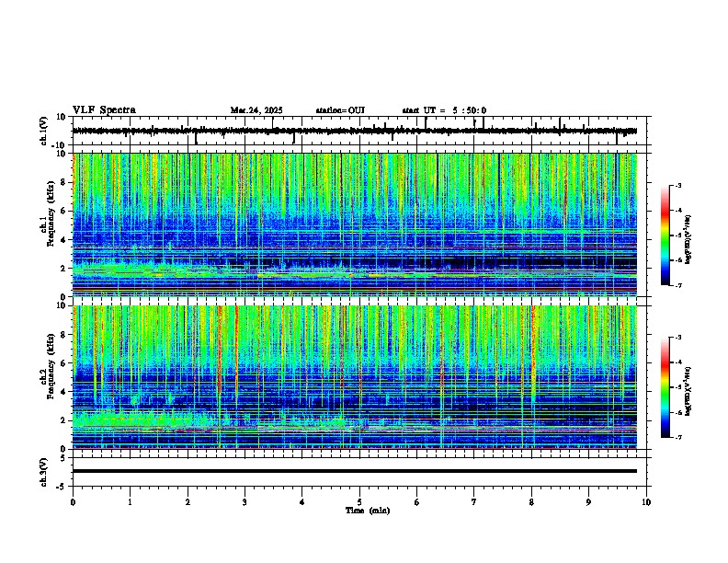Click the 'VLF Spectra' title text

(x=104, y=110)
